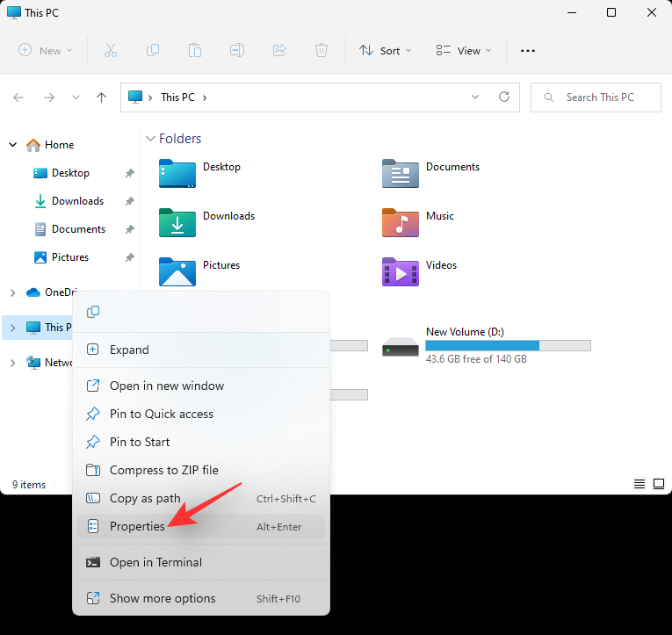Choose Open in Terminal menu entry
The width and height of the screenshot is (672, 635).
[155, 563]
